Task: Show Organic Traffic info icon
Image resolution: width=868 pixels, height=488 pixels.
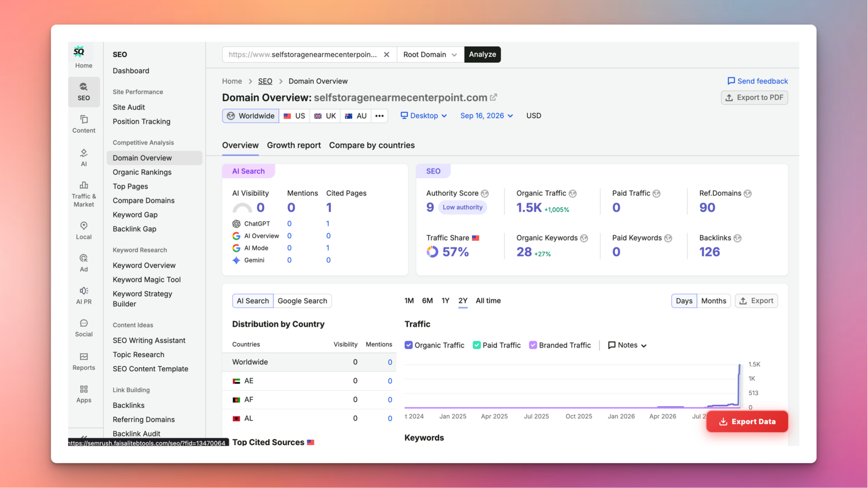Action: 573,194
